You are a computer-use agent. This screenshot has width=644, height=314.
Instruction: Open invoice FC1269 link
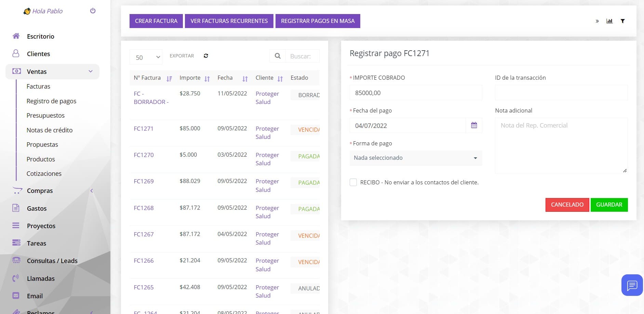click(144, 181)
